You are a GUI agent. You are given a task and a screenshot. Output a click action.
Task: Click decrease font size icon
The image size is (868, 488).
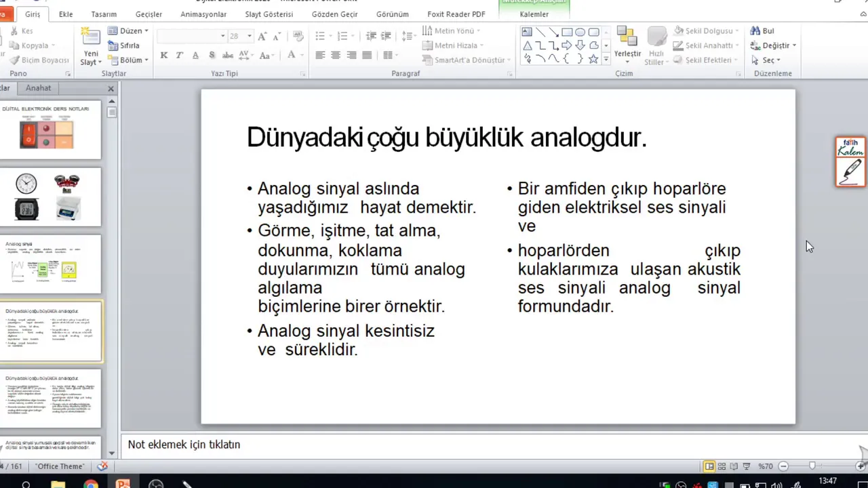tap(278, 36)
